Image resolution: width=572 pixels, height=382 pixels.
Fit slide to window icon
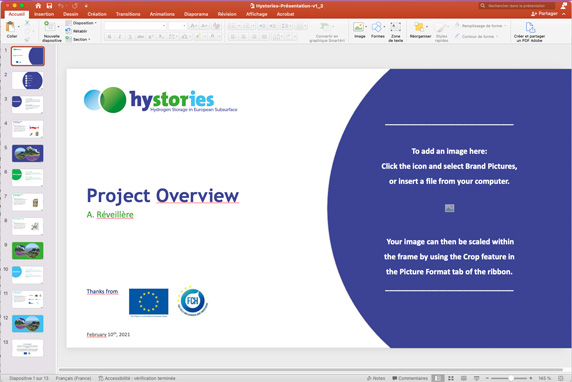point(561,378)
